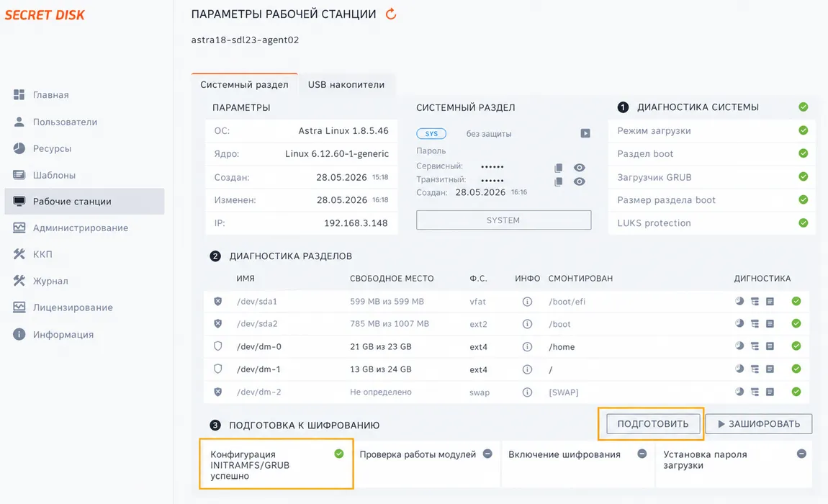Refresh the workstation parameters page
The image size is (828, 504).
click(391, 14)
